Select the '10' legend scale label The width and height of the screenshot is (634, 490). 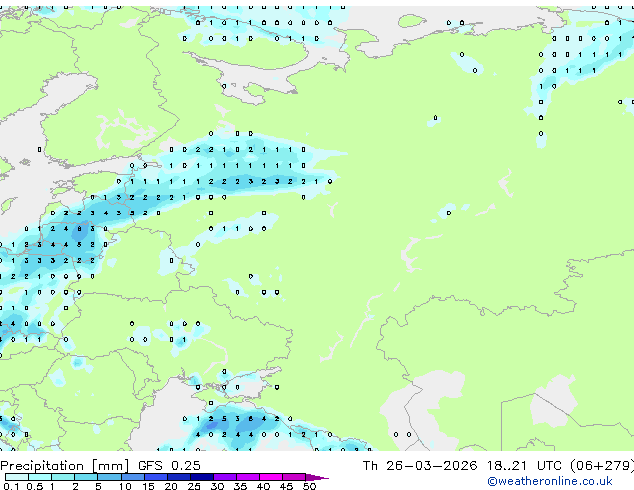[x=125, y=486]
